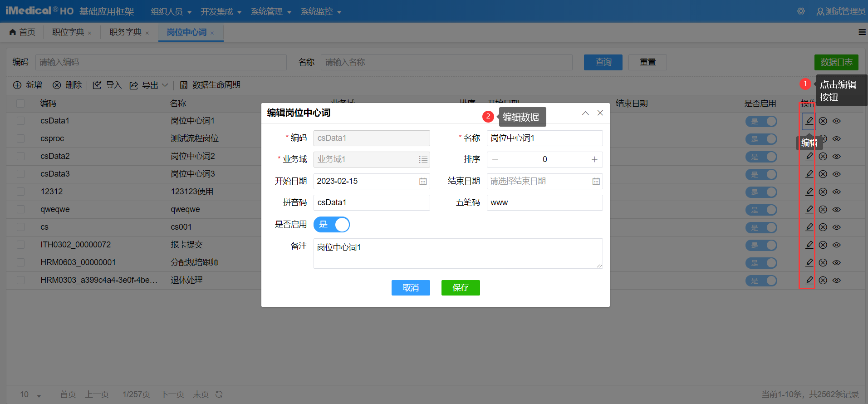Viewport: 868px width, 404px height.
Task: View details eye icon for csproc
Action: click(837, 138)
